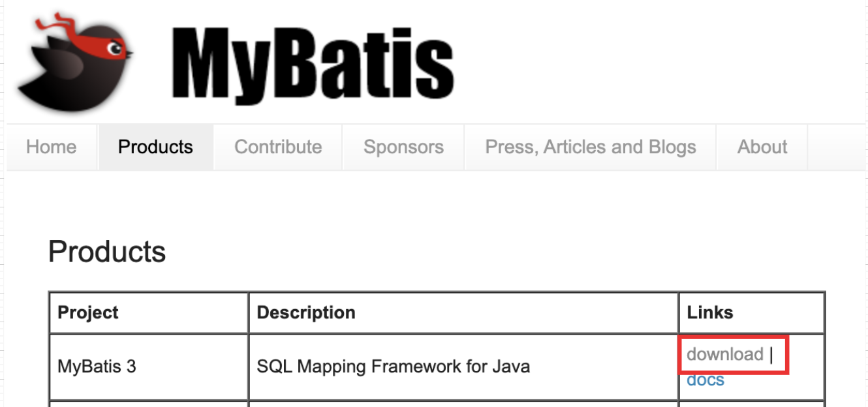This screenshot has height=407, width=868.
Task: Click the download link for MyBatis 3
Action: tap(725, 354)
